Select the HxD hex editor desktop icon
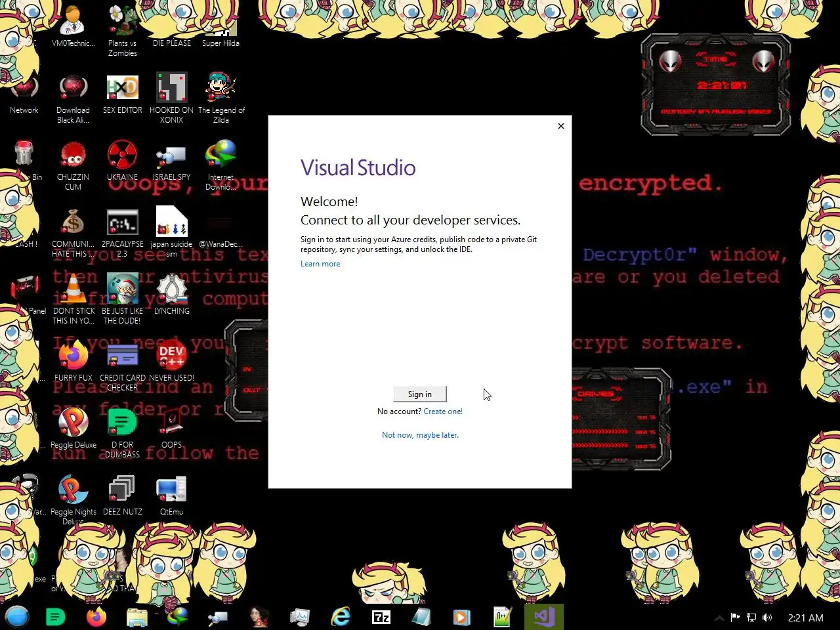This screenshot has width=840, height=630. tap(123, 94)
